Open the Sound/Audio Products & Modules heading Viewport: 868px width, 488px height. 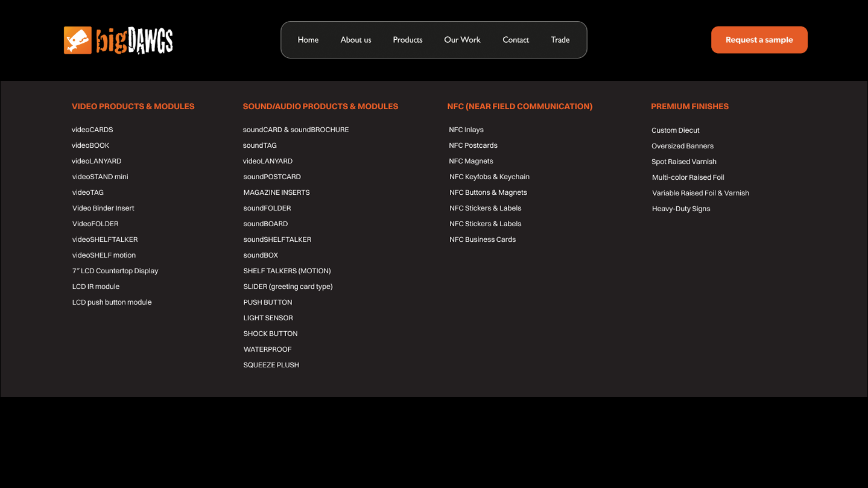point(320,106)
